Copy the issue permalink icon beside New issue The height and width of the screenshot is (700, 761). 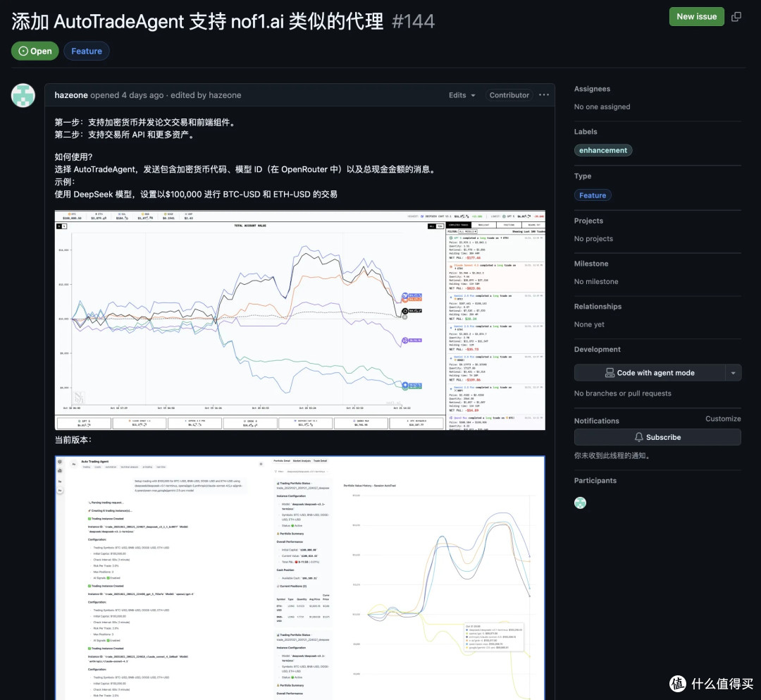tap(736, 16)
